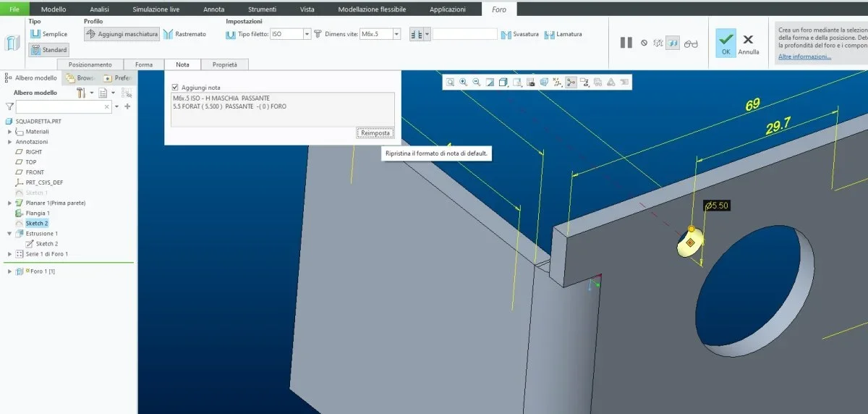
Task: Open the File menu
Action: coord(14,9)
